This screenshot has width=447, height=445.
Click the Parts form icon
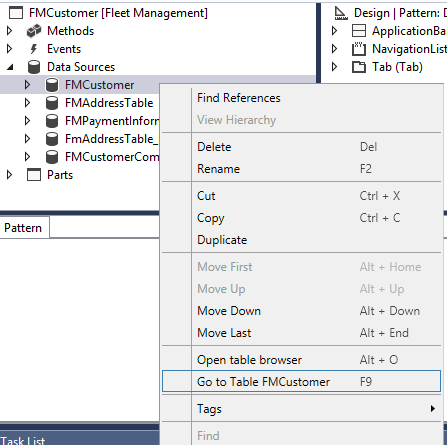pyautogui.click(x=34, y=175)
